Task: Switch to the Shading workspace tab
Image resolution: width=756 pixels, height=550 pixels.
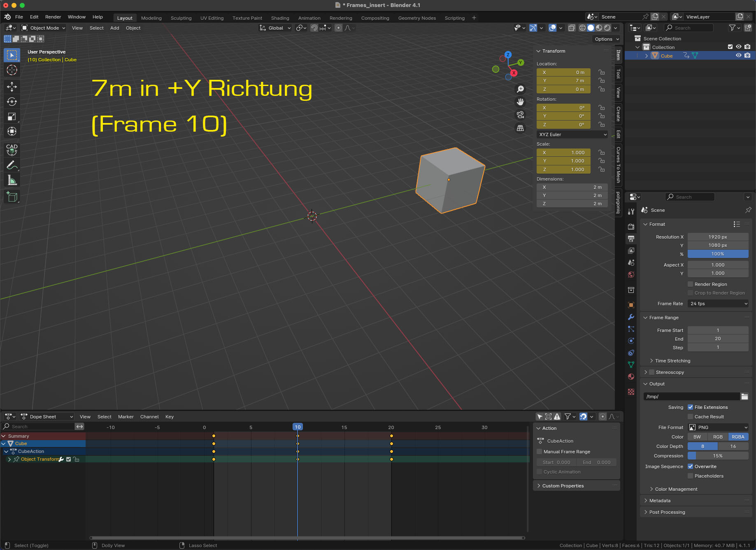Action: (280, 18)
